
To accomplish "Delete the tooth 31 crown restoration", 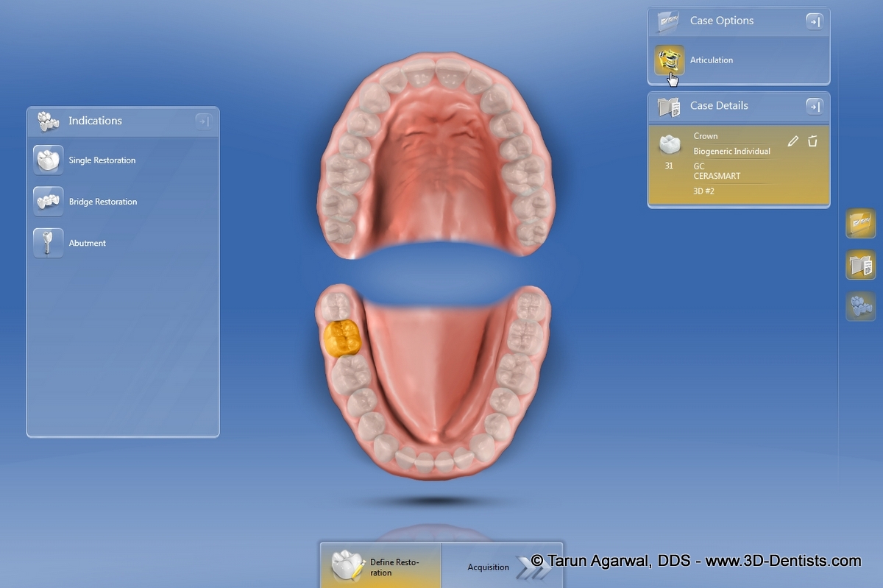I will pos(812,141).
